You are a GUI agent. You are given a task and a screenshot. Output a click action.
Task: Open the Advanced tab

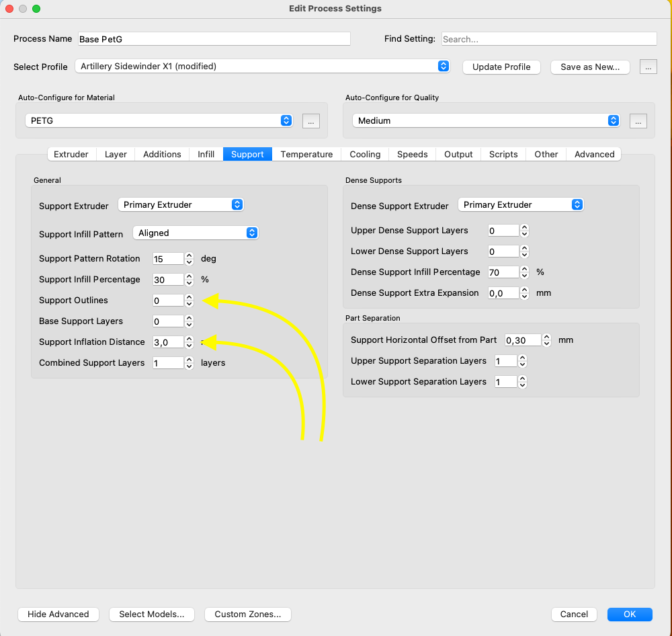(x=594, y=155)
